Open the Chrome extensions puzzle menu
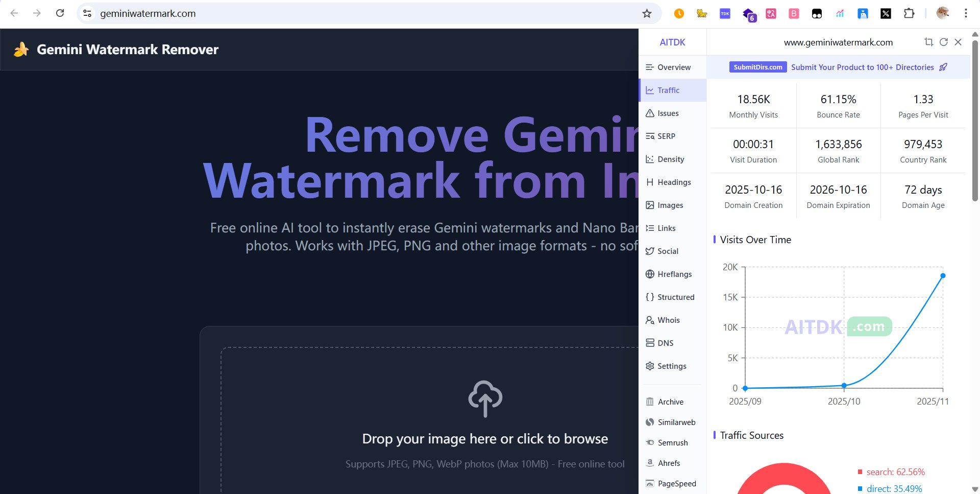This screenshot has width=980, height=494. pyautogui.click(x=909, y=14)
